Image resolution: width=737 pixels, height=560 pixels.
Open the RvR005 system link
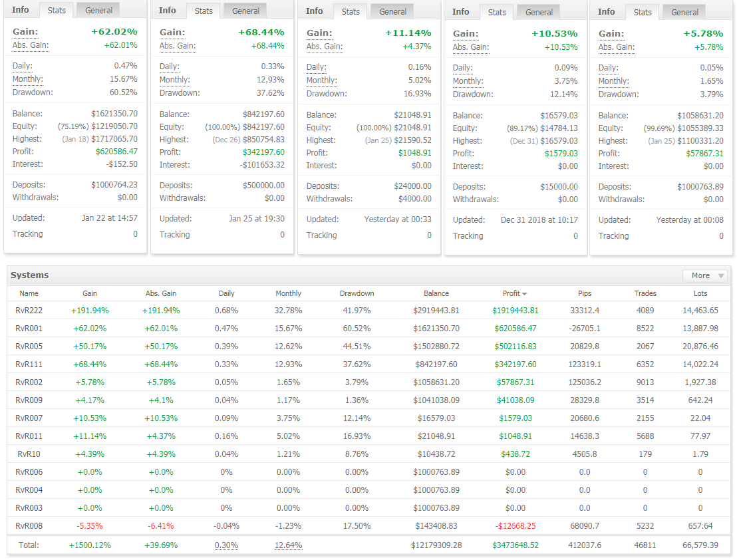click(x=29, y=347)
